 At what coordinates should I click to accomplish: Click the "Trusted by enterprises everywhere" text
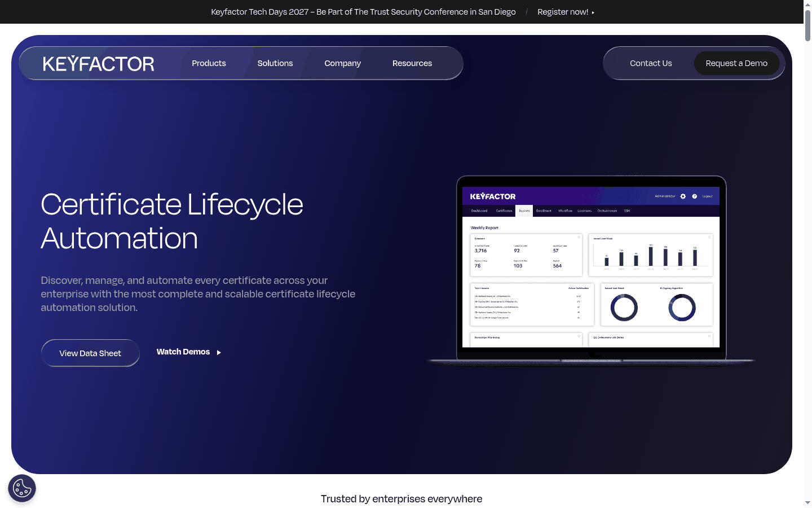click(401, 498)
